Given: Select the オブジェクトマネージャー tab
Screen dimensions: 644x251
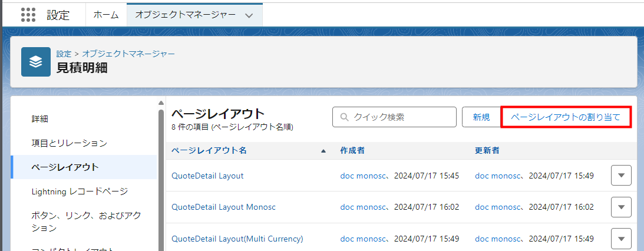Looking at the screenshot, I should tap(185, 15).
